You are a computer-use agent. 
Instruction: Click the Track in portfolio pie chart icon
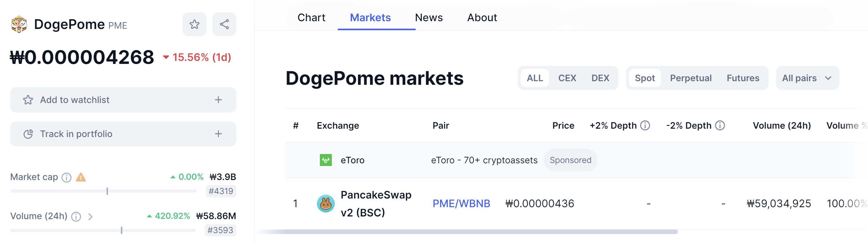point(29,133)
